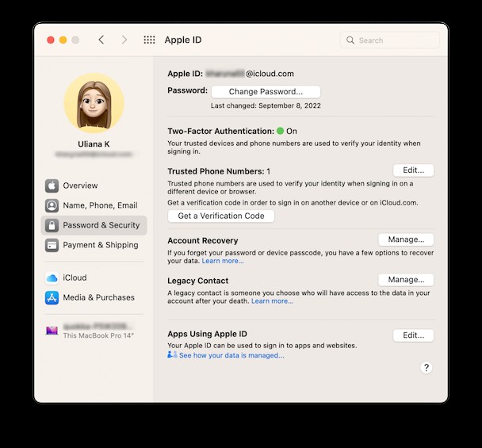Minimize window with yellow button

pos(63,40)
